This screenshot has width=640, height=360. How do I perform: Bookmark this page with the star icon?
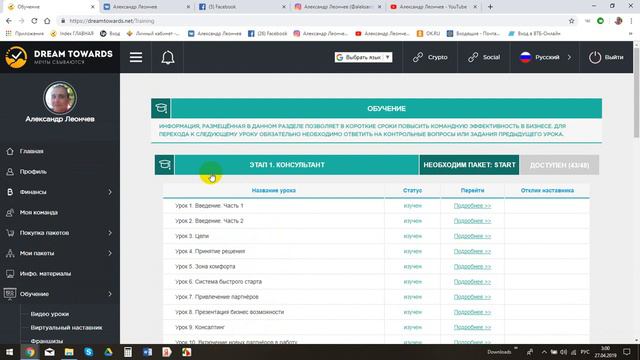click(x=571, y=21)
